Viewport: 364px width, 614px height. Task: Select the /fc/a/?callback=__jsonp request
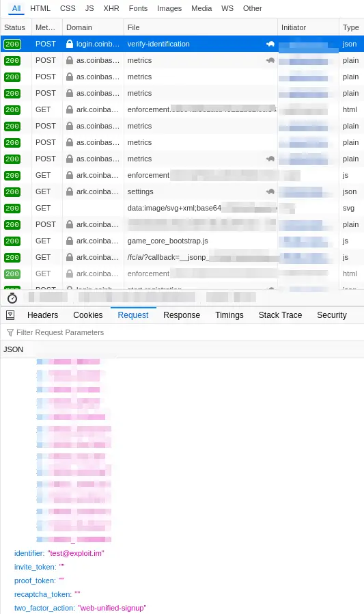pos(182,257)
